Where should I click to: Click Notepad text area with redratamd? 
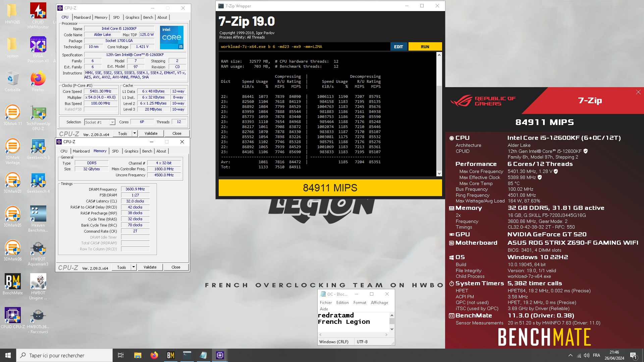(354, 322)
